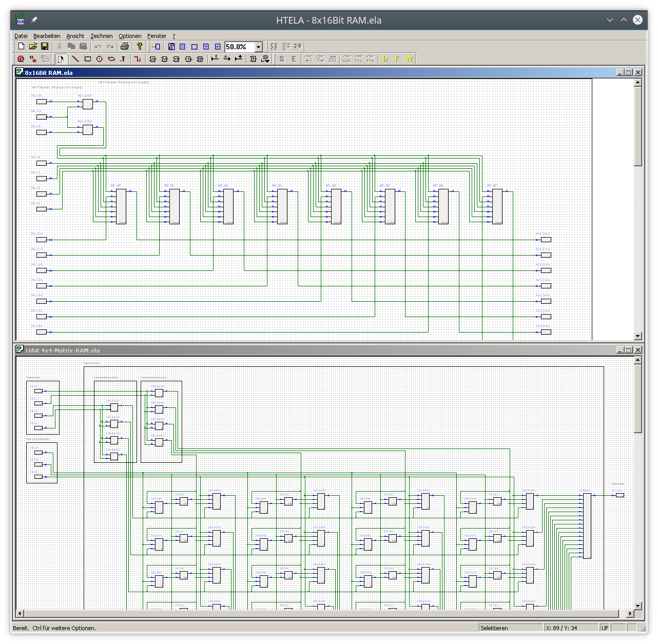Zoom in with the blue plus icon
The width and height of the screenshot is (658, 644).
206,46
